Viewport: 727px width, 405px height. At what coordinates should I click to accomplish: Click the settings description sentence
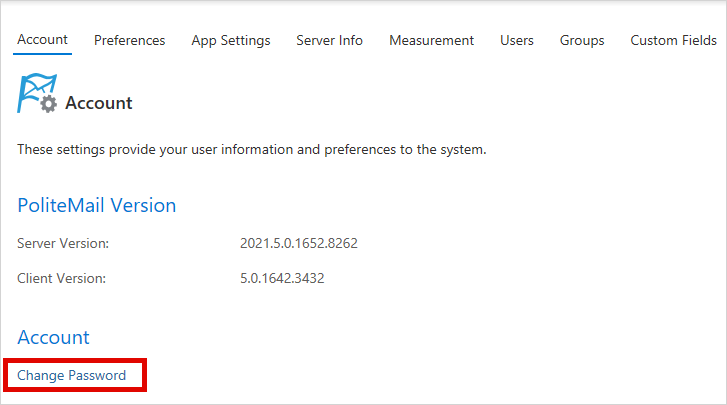[x=252, y=150]
